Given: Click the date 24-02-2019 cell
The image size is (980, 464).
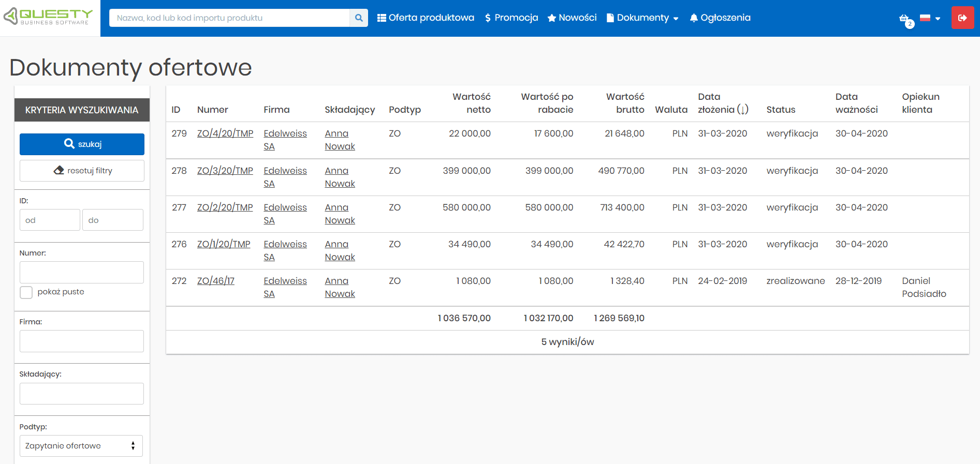Looking at the screenshot, I should [x=723, y=281].
